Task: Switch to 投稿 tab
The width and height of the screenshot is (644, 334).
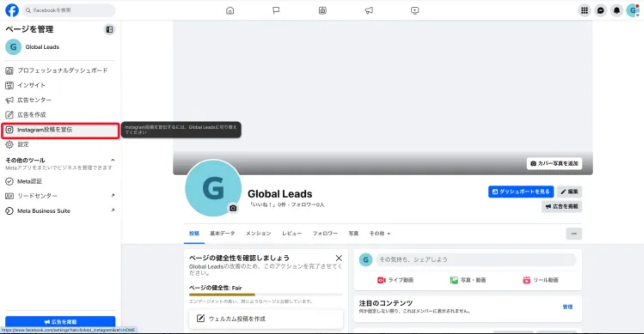Action: (194, 234)
